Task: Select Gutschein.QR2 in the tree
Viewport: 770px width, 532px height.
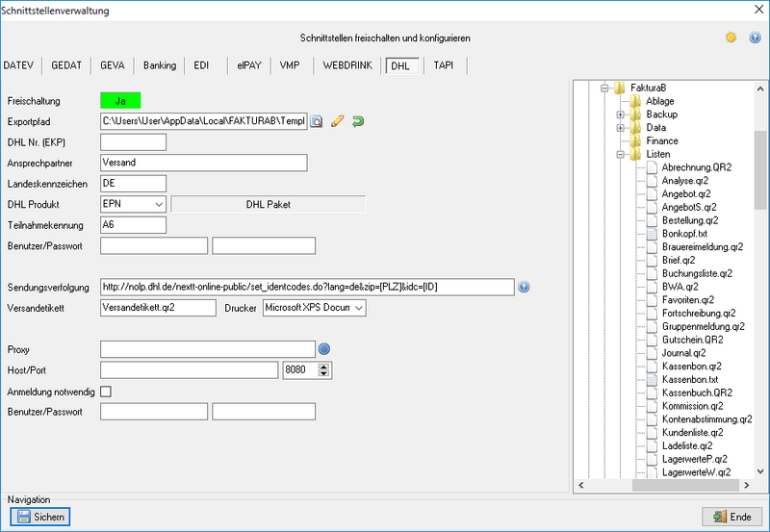Action: click(x=692, y=340)
